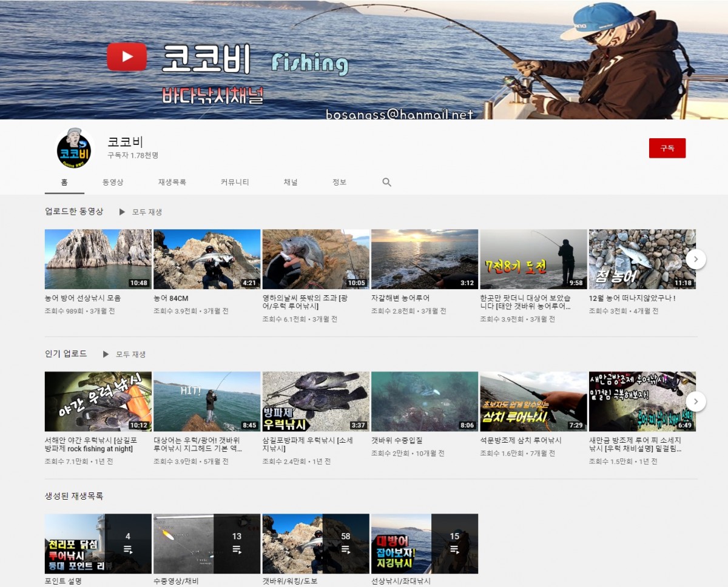Viewport: 728px width, 587px height.
Task: Click play-all icon beside 업로드한 동영상
Action: pos(122,212)
